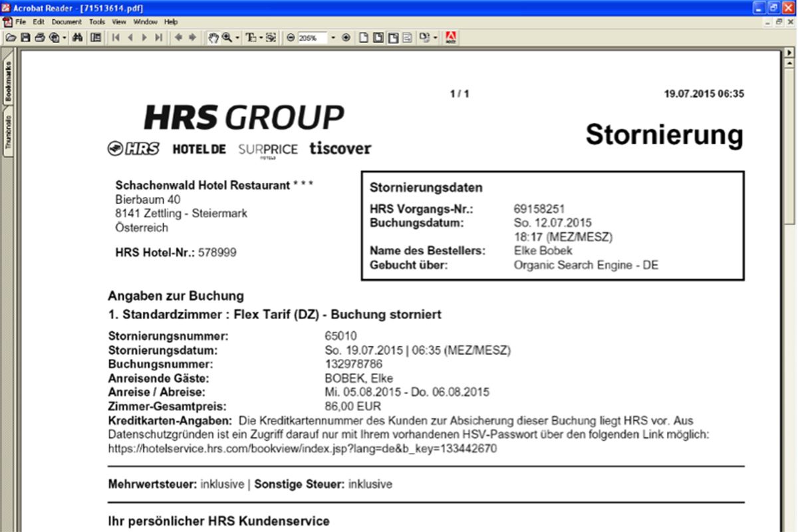Click the Adobe logo icon in toolbar

451,38
